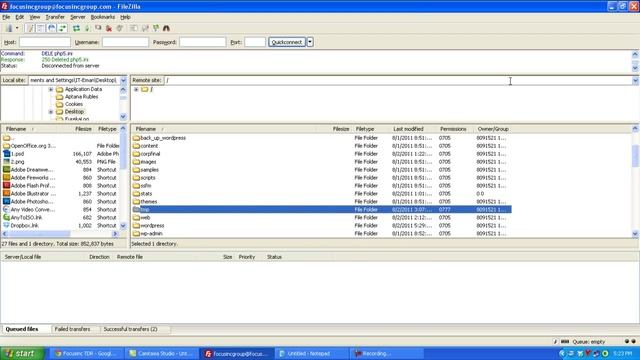Reconnect to the last server
The image size is (640, 360).
point(120,28)
